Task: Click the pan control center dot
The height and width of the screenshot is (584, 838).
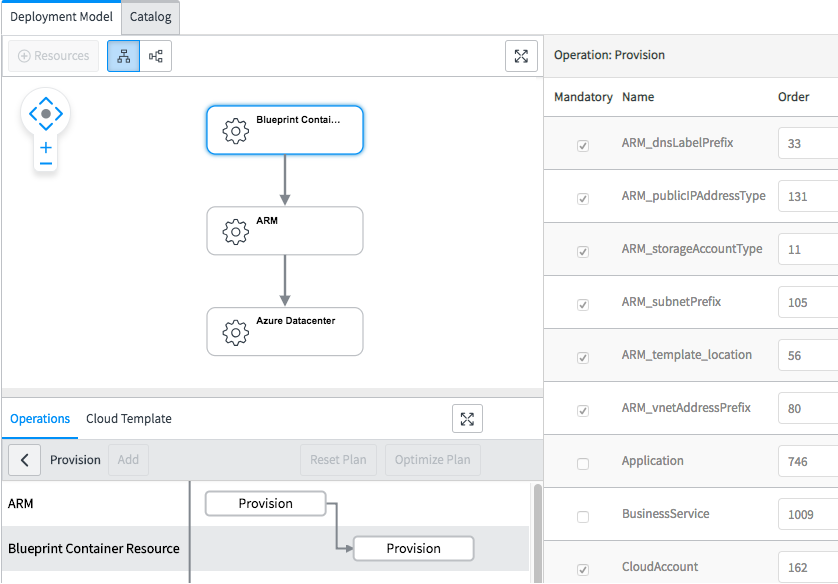Action: [46, 114]
